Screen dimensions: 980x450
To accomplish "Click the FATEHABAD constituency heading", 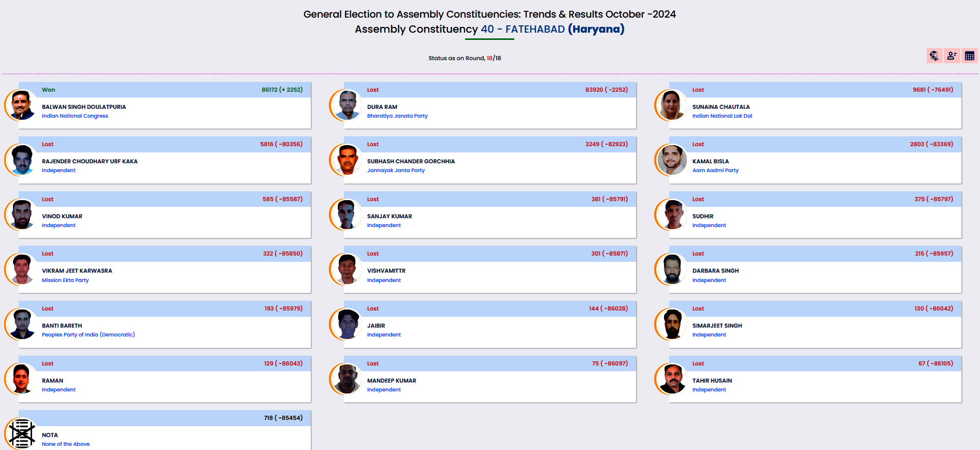I will coord(535,29).
